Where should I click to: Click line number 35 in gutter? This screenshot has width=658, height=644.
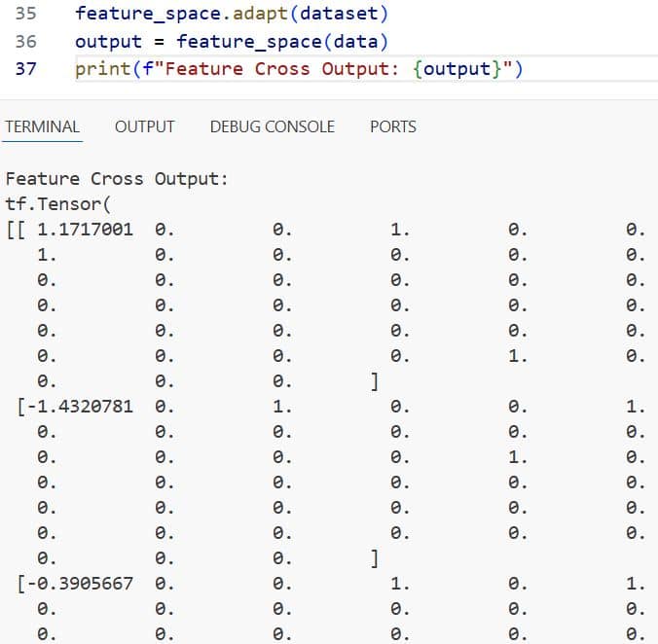coord(25,14)
